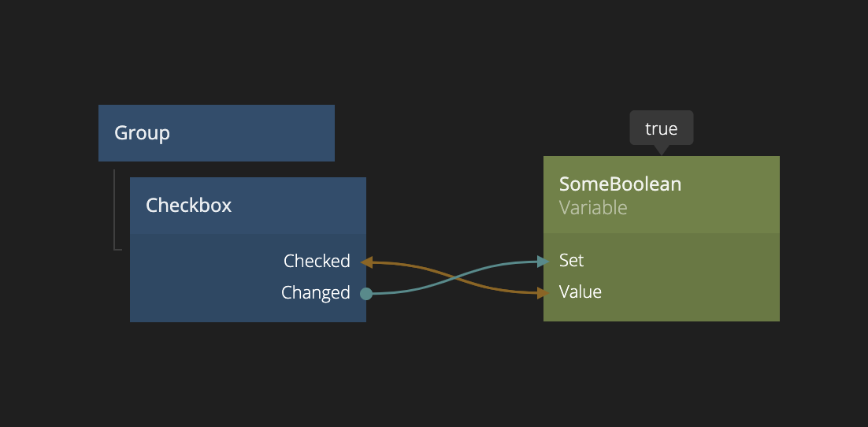Click the orange arrowhead beside Checked

tap(366, 262)
